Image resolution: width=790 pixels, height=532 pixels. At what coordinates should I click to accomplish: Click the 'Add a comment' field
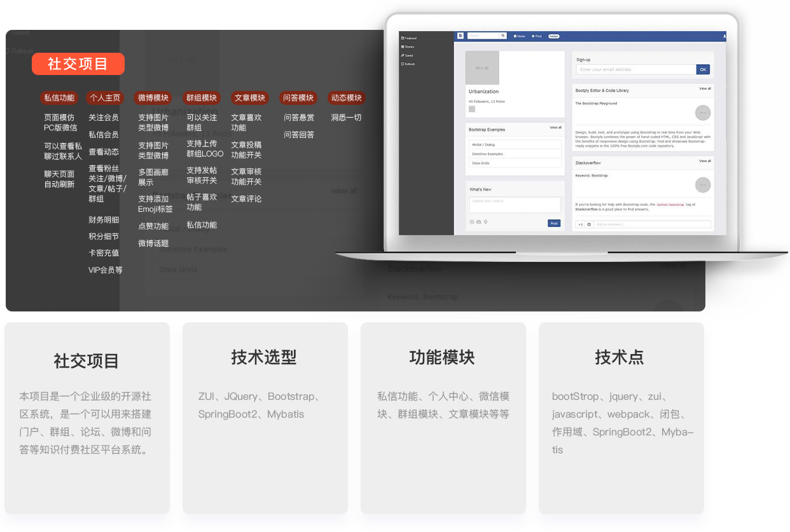tap(652, 224)
